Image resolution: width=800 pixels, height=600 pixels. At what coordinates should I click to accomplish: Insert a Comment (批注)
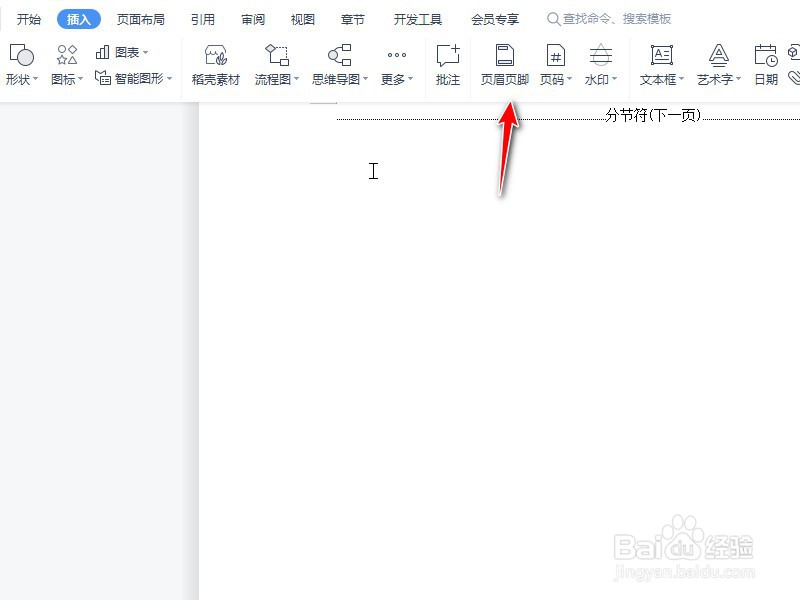pyautogui.click(x=447, y=65)
